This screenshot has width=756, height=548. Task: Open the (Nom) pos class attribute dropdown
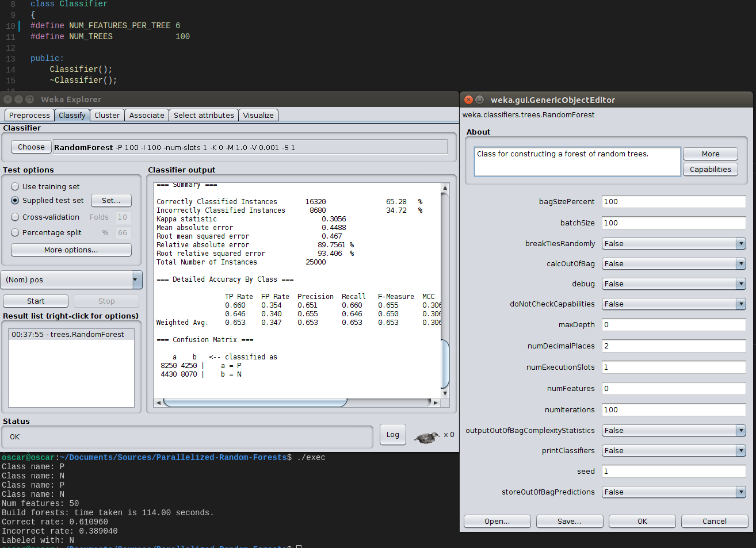(71, 279)
